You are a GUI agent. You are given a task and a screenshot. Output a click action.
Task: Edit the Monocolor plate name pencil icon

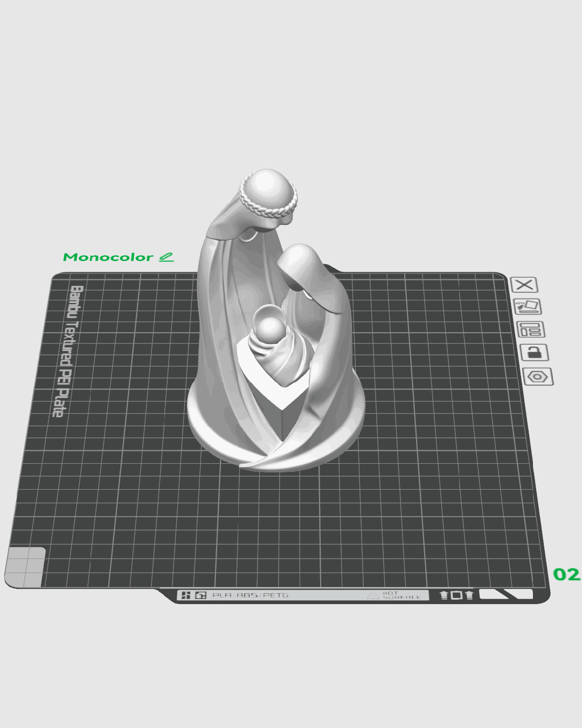(167, 257)
